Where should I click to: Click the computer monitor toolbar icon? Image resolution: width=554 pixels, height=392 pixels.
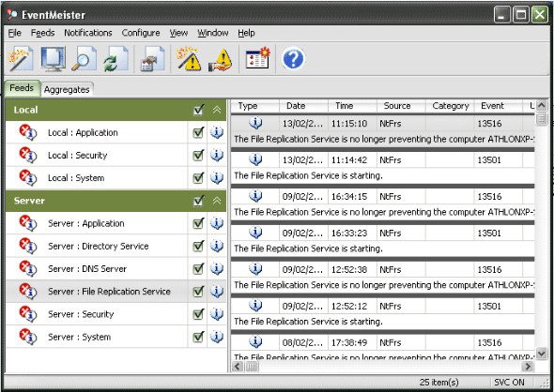tap(54, 58)
